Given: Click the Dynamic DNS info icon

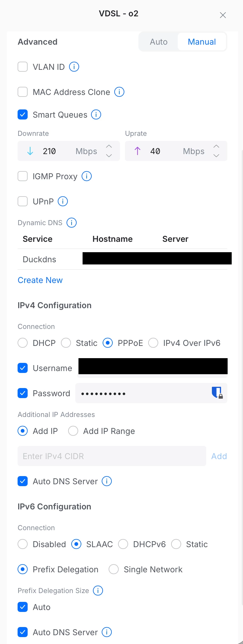Looking at the screenshot, I should 72,223.
